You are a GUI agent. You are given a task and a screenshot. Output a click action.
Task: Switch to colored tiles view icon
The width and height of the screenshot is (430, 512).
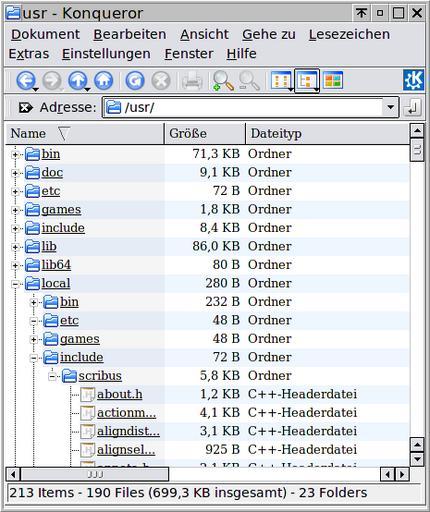pos(333,80)
